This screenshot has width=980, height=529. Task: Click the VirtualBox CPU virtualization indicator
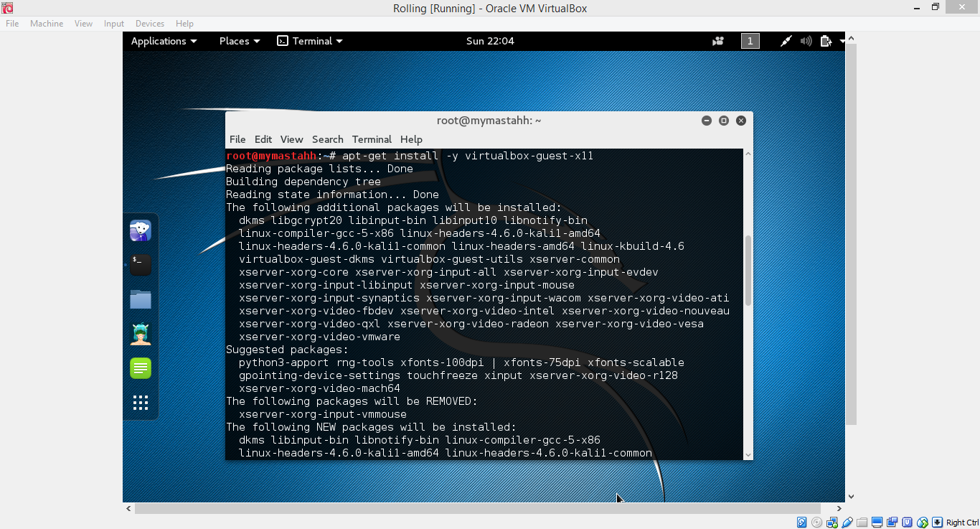[908, 523]
